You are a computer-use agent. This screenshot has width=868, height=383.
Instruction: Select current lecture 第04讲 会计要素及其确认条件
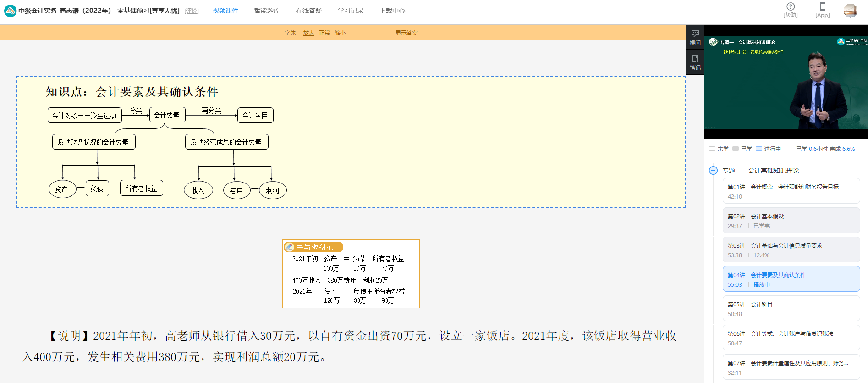pyautogui.click(x=791, y=279)
